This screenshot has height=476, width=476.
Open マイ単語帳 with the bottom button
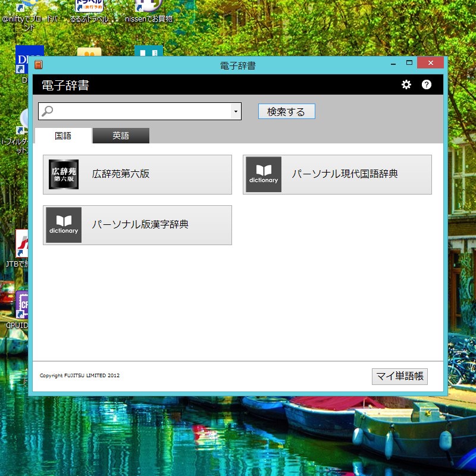tap(400, 376)
